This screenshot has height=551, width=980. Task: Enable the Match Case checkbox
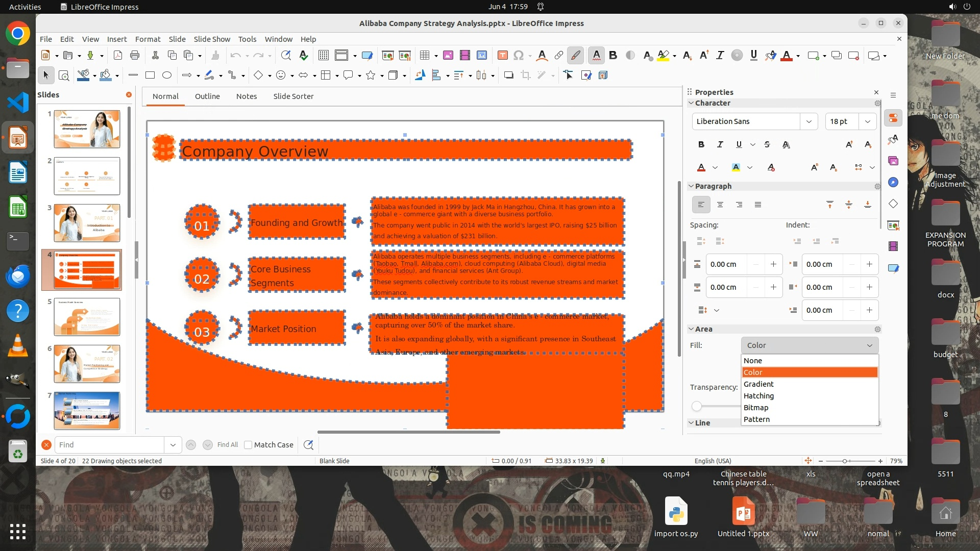click(248, 445)
